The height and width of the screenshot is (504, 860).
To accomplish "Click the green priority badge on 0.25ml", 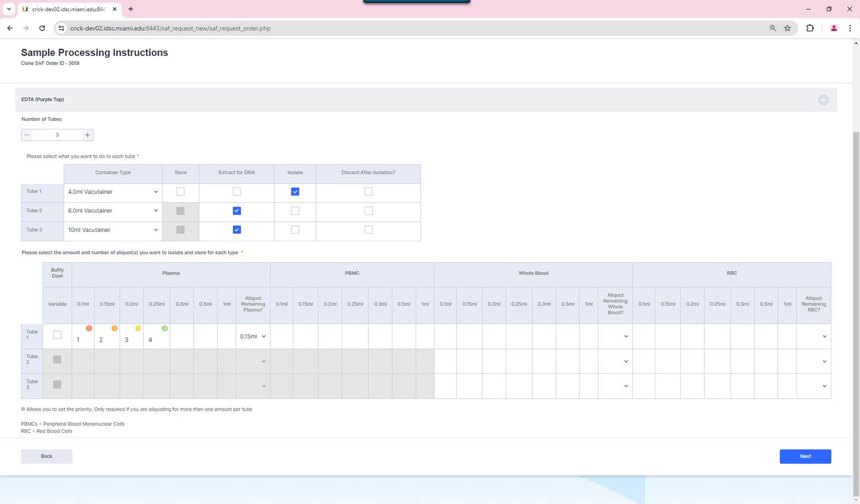I will click(x=165, y=328).
